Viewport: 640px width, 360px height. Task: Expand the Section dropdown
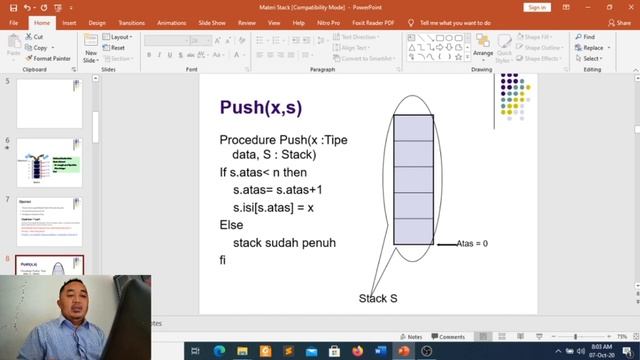pyautogui.click(x=118, y=58)
